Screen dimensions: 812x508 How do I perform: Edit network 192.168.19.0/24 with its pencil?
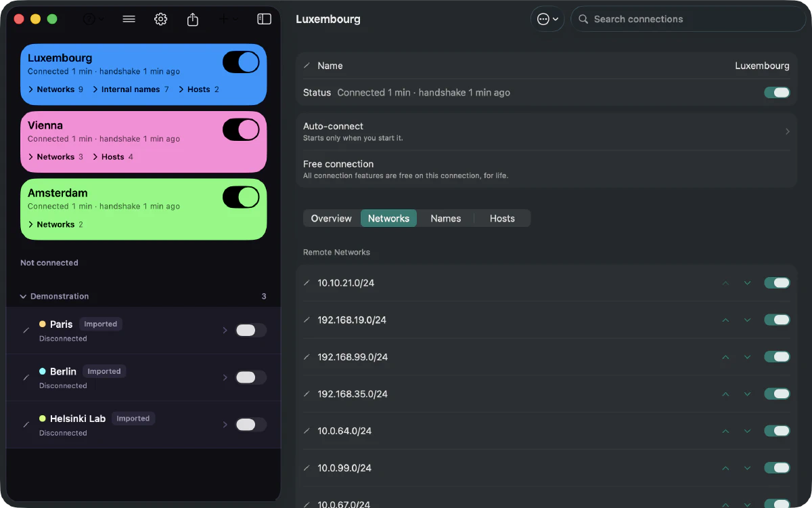(307, 320)
